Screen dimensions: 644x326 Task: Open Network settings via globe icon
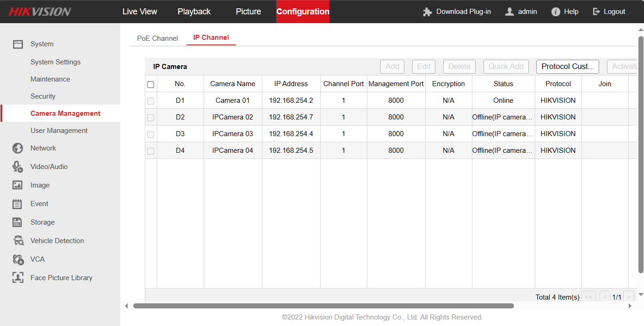coord(18,148)
